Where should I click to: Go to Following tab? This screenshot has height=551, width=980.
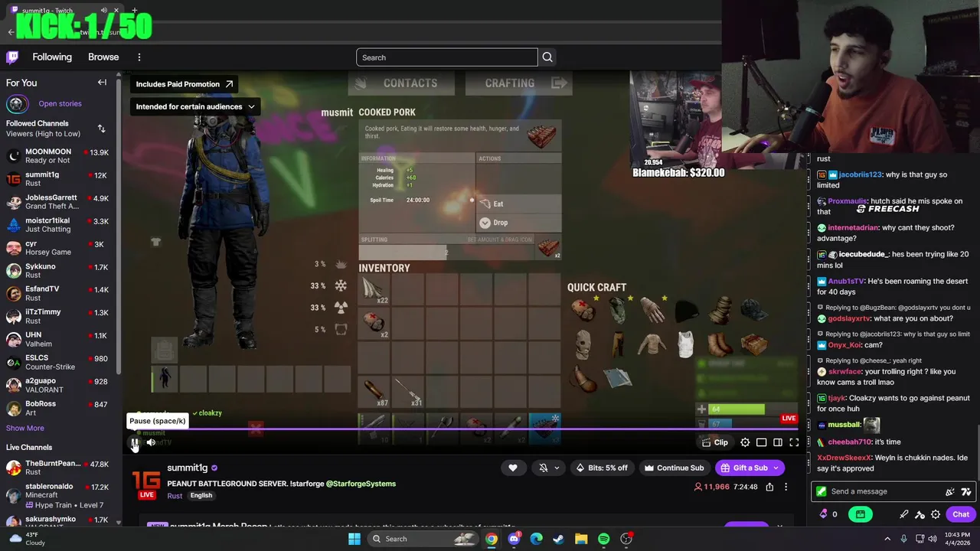point(52,57)
